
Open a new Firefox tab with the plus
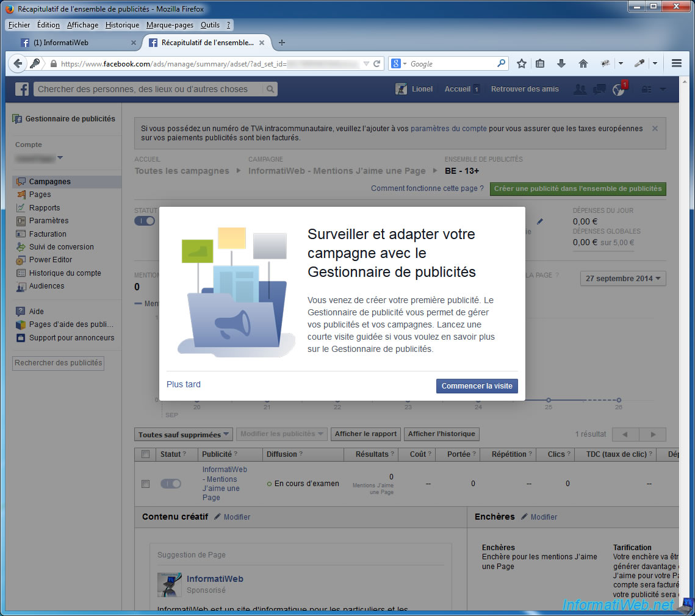pyautogui.click(x=281, y=43)
